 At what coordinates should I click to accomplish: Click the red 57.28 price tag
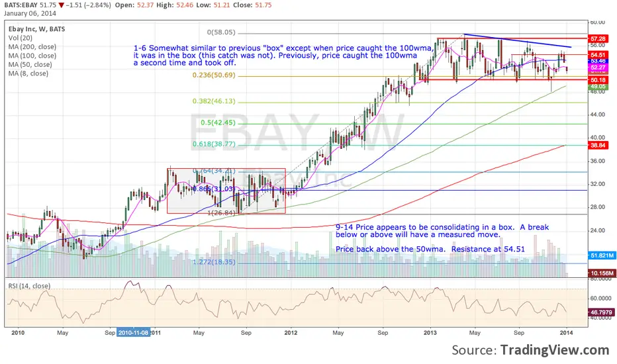598,39
